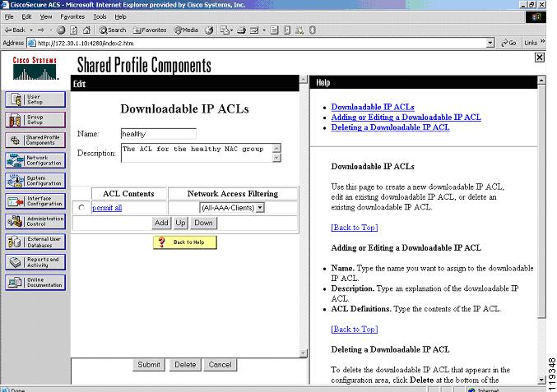Click the Go button beside address bar
Screen dimensions: 557x392
(508, 43)
